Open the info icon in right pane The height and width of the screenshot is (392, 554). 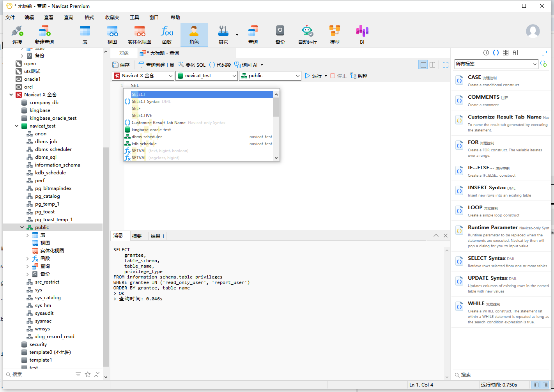pos(486,53)
